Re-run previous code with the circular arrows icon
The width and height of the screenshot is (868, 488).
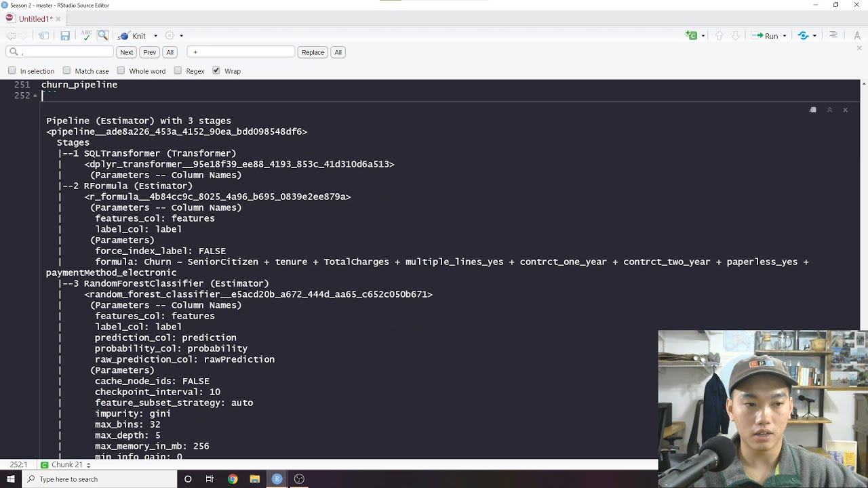[x=803, y=35]
